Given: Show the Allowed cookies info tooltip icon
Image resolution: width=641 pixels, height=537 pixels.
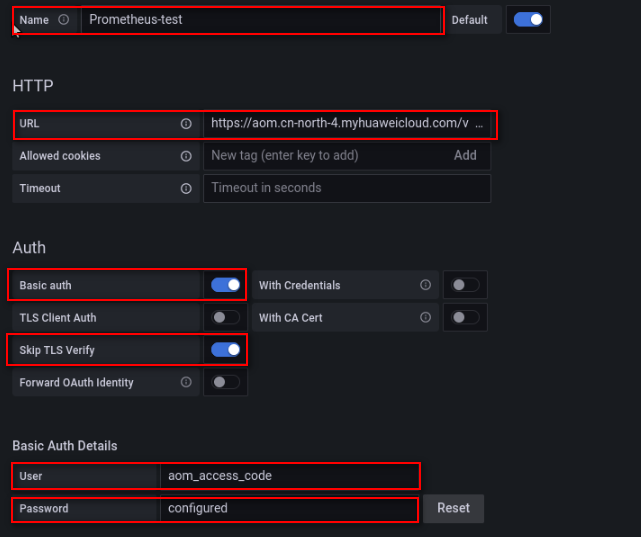Looking at the screenshot, I should click(186, 156).
